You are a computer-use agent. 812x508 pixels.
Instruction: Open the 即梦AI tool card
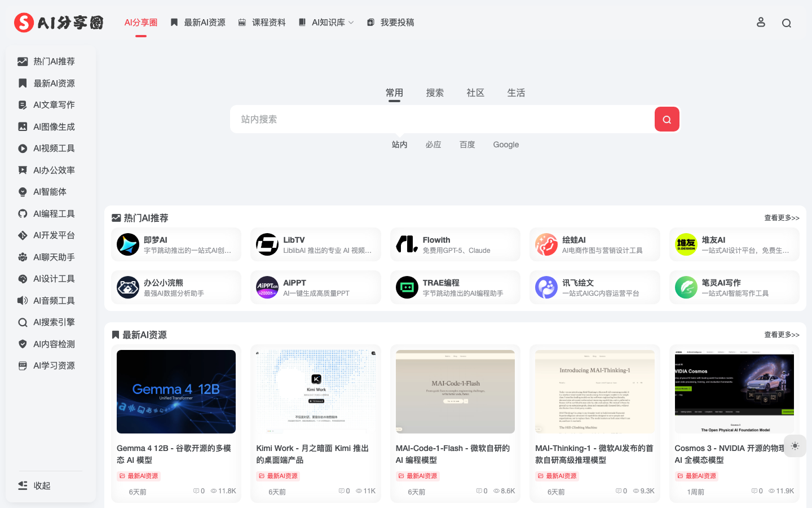point(176,244)
